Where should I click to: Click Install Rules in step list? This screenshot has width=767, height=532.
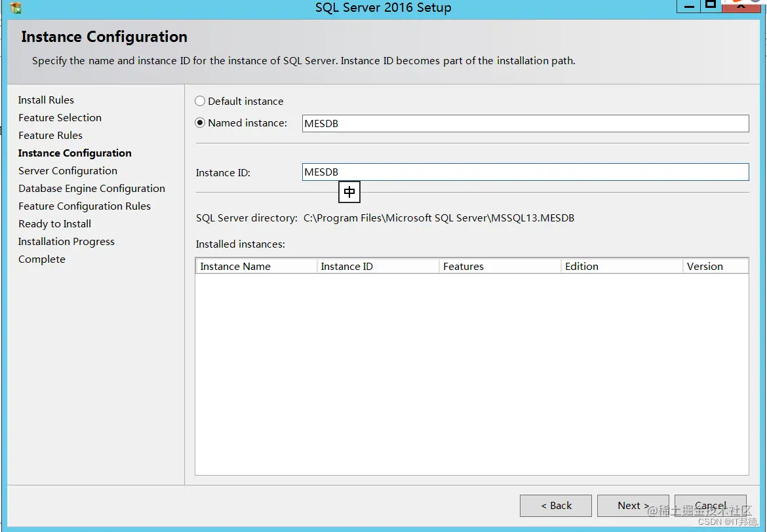click(46, 100)
